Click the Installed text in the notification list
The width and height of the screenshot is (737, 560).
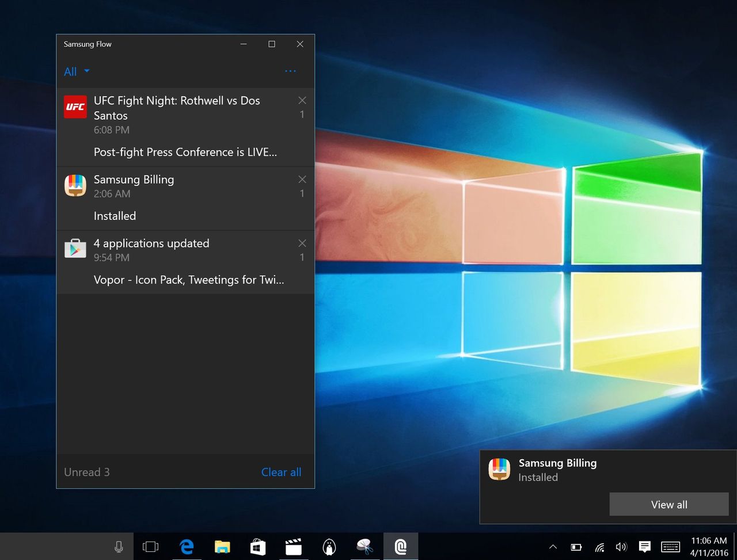115,216
